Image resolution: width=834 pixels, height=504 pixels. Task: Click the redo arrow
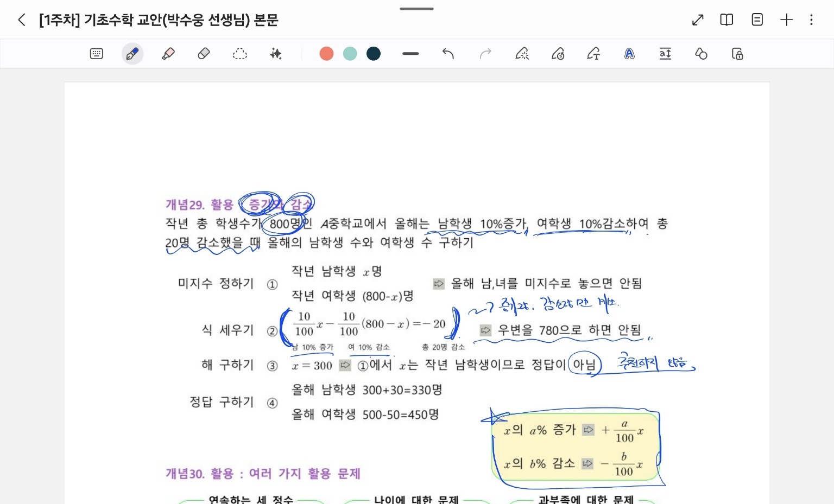pos(485,54)
